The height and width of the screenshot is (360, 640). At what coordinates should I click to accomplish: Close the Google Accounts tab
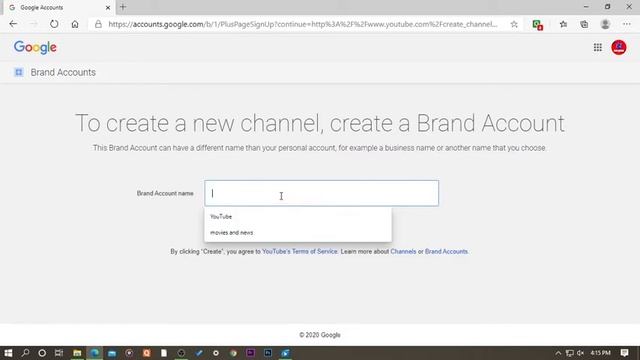click(108, 7)
